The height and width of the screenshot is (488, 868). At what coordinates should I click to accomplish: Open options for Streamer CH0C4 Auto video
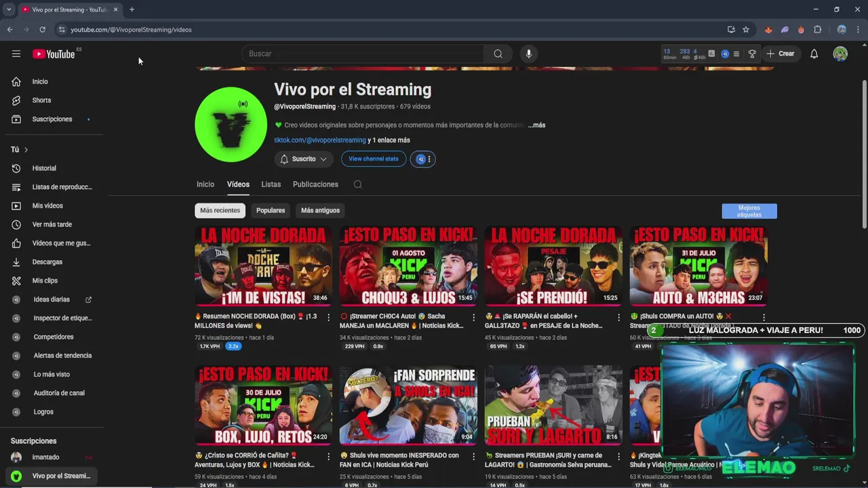(x=473, y=317)
